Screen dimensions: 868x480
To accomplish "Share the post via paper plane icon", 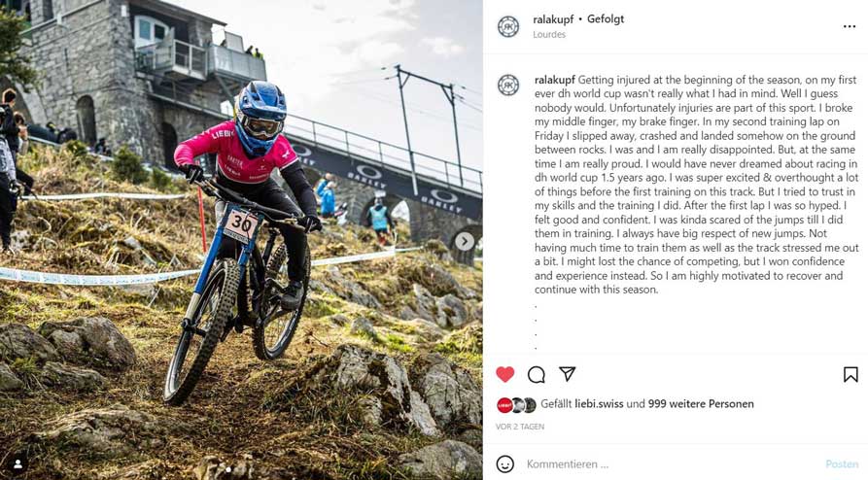I will coord(568,374).
